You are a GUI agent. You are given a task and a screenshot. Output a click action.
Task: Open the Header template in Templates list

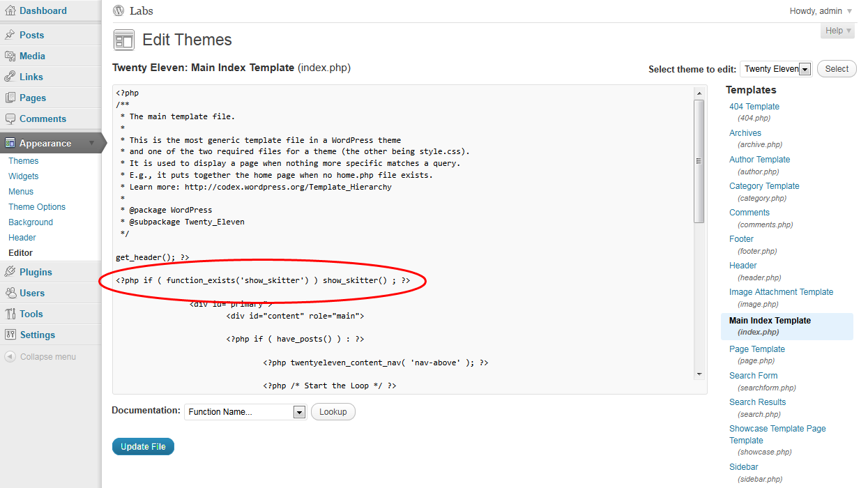[x=743, y=266]
